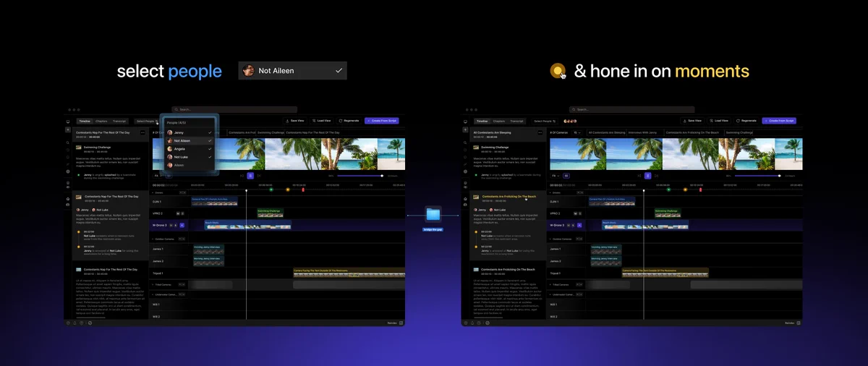868x366 pixels.
Task: Click Create From Script in left window
Action: click(x=381, y=121)
